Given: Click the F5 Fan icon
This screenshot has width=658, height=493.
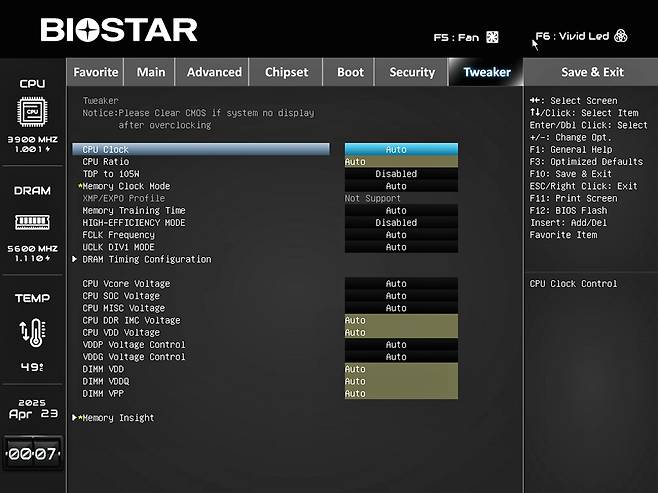Looking at the screenshot, I should click(x=492, y=37).
